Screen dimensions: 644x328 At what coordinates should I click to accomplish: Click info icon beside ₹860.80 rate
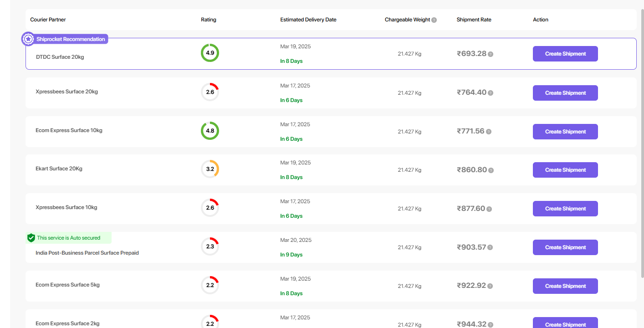(491, 170)
